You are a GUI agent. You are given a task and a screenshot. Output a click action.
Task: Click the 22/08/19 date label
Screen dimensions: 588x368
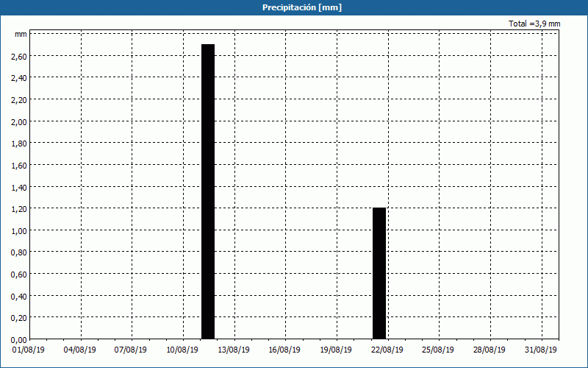point(387,350)
